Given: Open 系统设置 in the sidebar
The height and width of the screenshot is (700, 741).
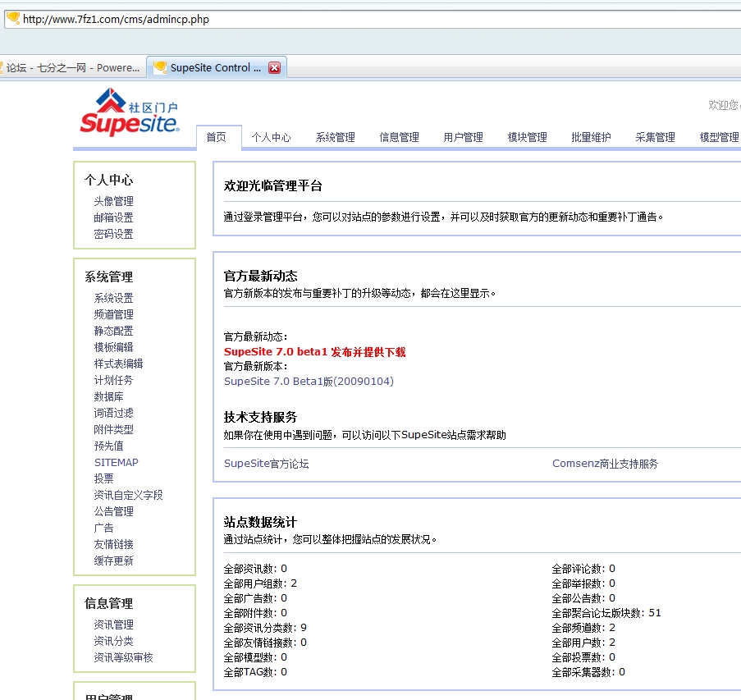Looking at the screenshot, I should [x=113, y=298].
